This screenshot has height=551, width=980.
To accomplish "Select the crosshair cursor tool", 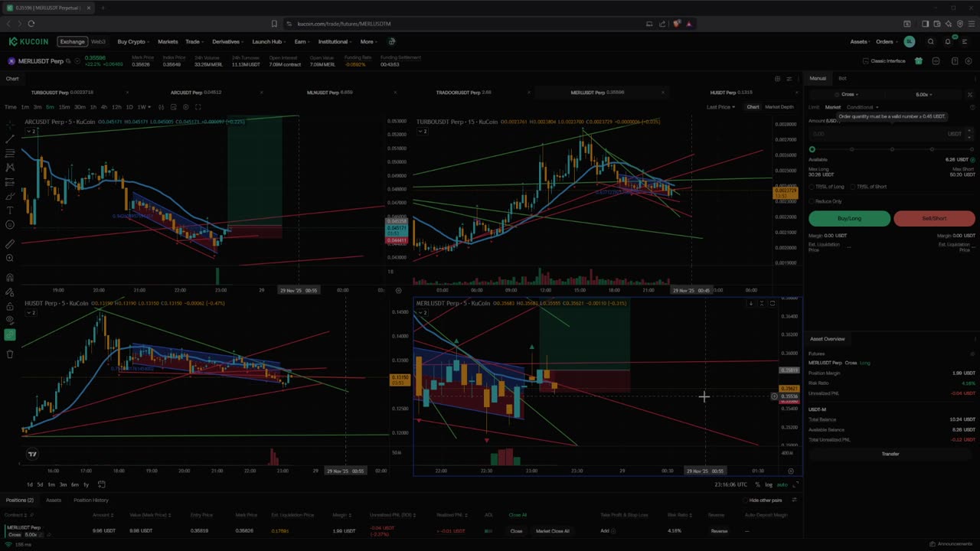I will click(x=10, y=124).
